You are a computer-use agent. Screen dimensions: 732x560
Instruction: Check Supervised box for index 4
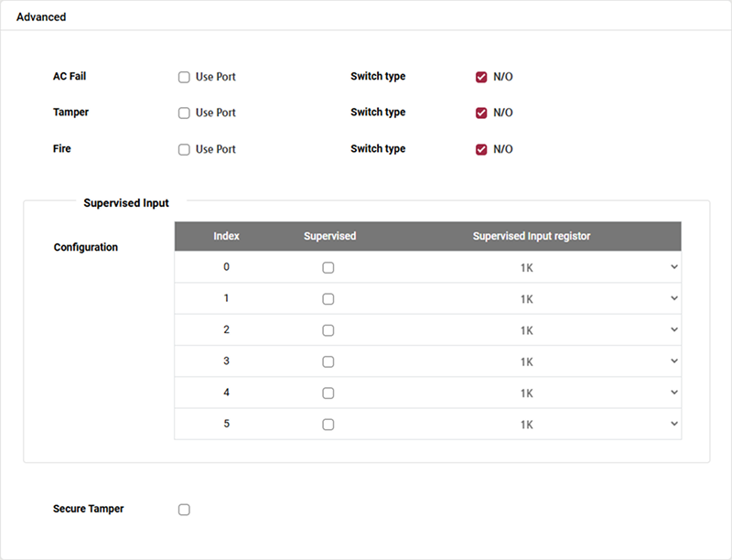(x=328, y=393)
